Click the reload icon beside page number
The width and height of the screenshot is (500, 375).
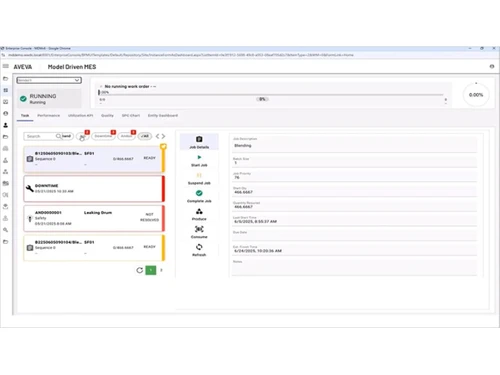tap(140, 270)
